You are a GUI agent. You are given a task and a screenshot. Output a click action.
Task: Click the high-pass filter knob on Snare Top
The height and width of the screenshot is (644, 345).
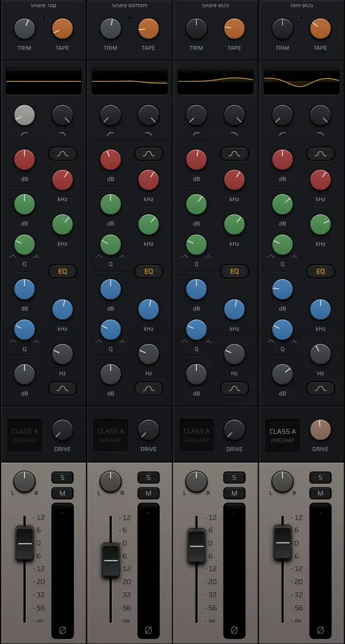[x=24, y=115]
